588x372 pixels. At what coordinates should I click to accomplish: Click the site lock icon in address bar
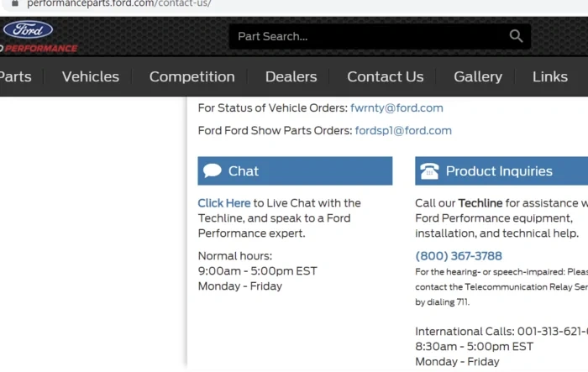pos(14,3)
